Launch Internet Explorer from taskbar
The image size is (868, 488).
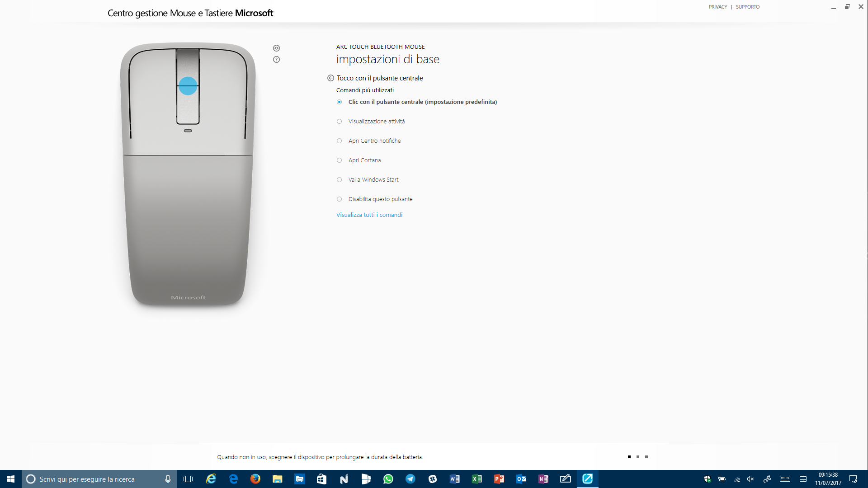[211, 479]
